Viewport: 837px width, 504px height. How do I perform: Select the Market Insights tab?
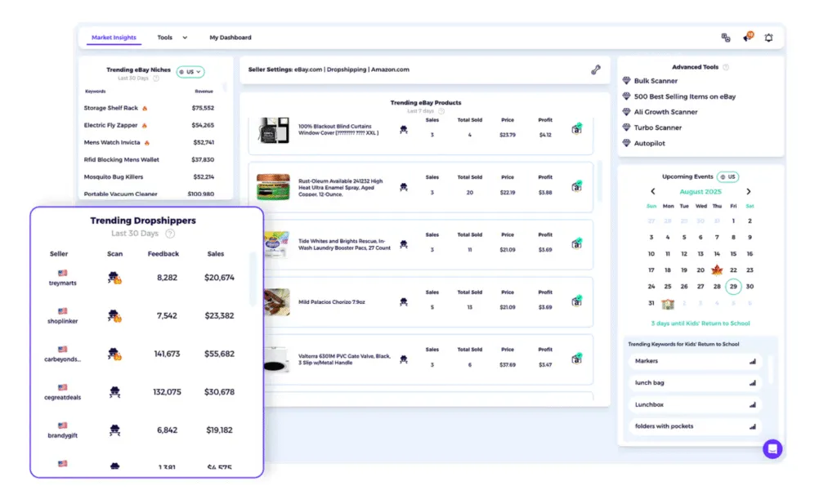[x=113, y=38]
